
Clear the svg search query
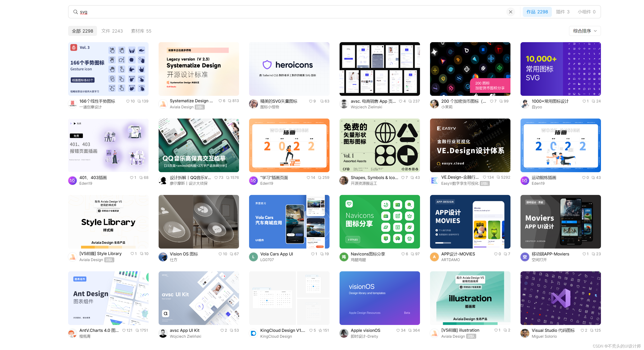pos(510,12)
